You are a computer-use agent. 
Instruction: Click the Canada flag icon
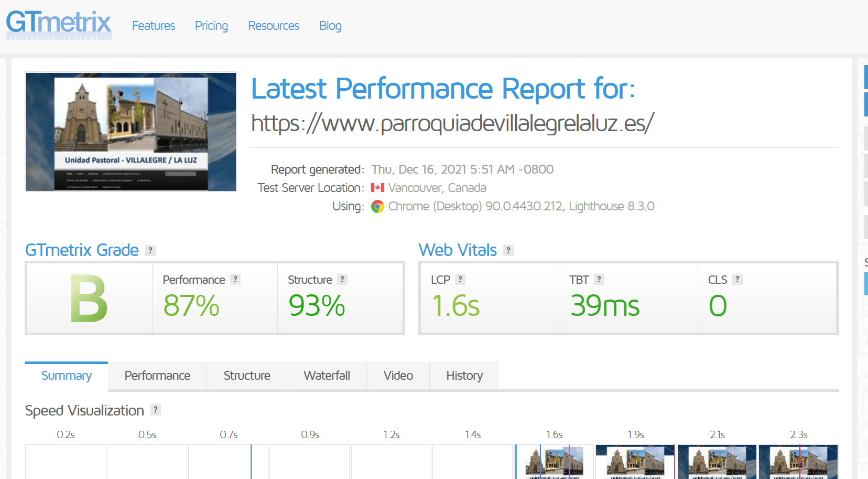pos(377,187)
